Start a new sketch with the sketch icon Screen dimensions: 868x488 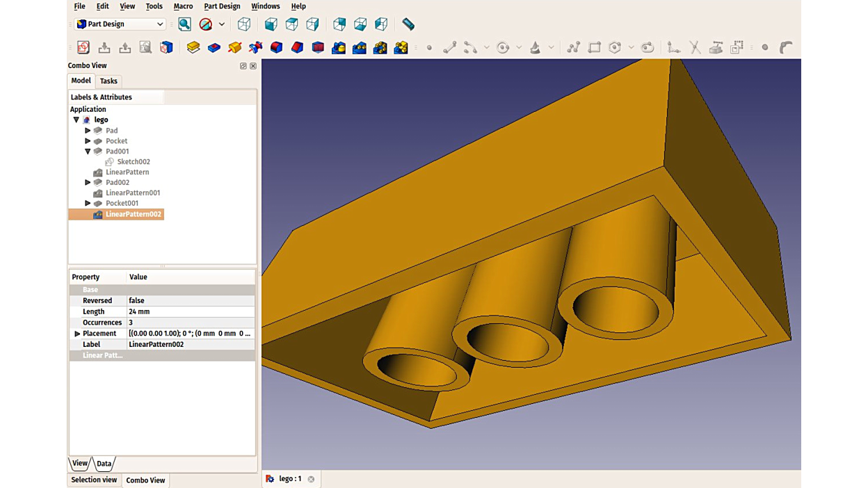click(83, 47)
